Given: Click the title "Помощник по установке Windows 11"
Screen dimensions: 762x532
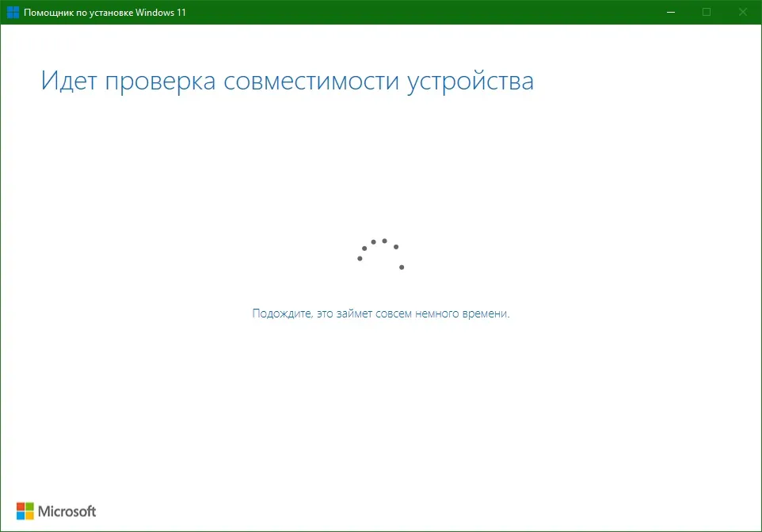Looking at the screenshot, I should tap(105, 13).
